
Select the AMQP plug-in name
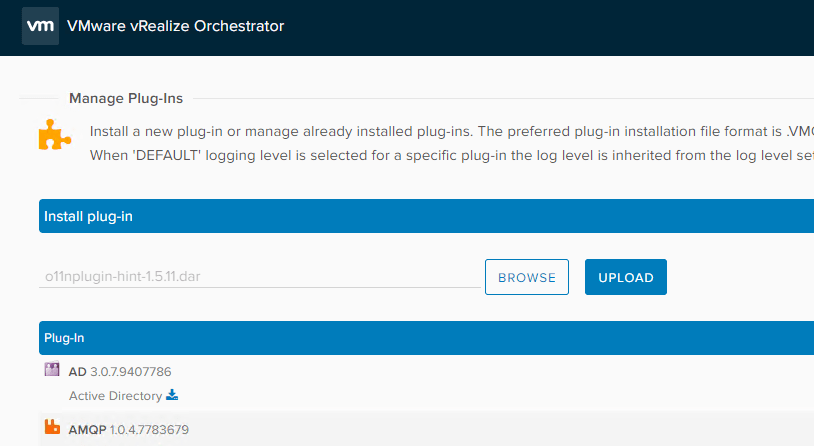87,430
